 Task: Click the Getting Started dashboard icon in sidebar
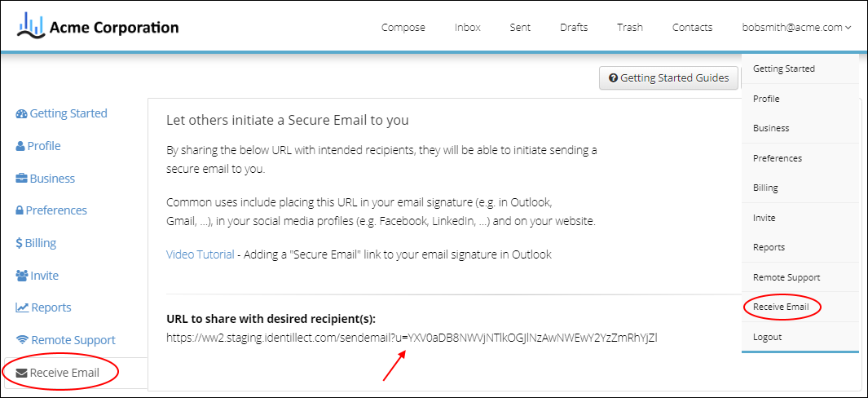pos(21,114)
